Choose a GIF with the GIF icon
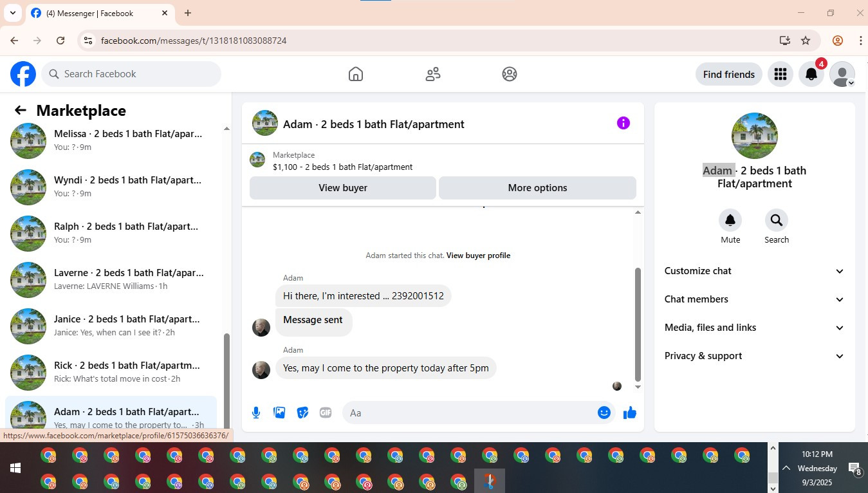This screenshot has width=868, height=493. pyautogui.click(x=326, y=413)
